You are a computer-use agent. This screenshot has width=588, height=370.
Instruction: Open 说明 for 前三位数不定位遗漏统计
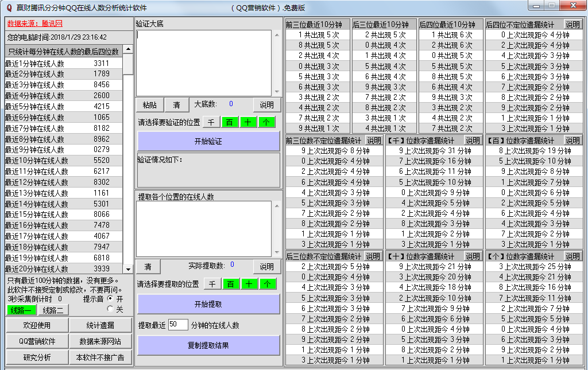coord(374,141)
